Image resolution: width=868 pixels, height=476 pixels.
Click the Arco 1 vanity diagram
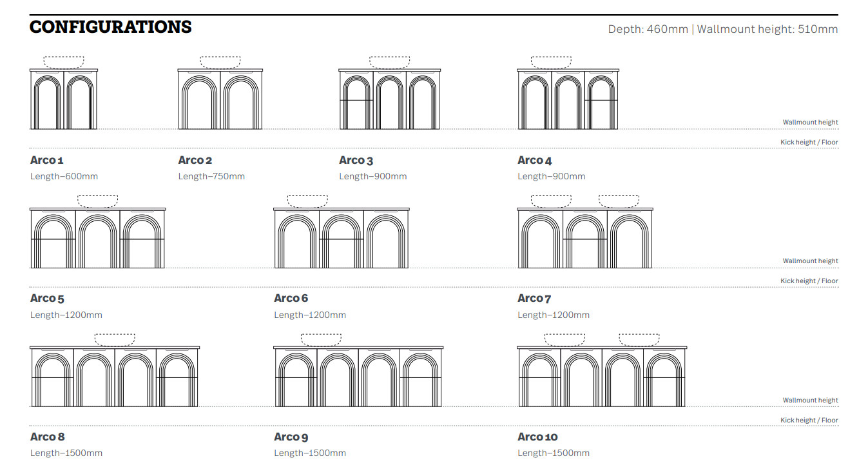tap(63, 100)
